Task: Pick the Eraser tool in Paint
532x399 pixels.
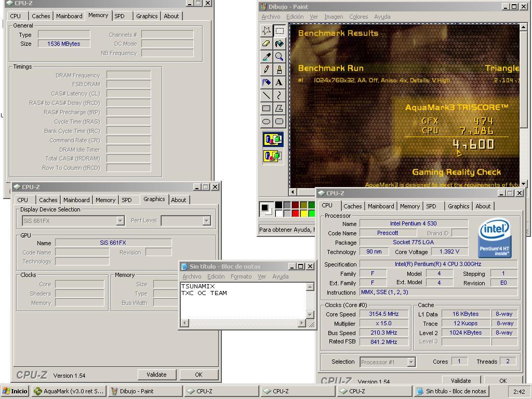Action: [267, 44]
